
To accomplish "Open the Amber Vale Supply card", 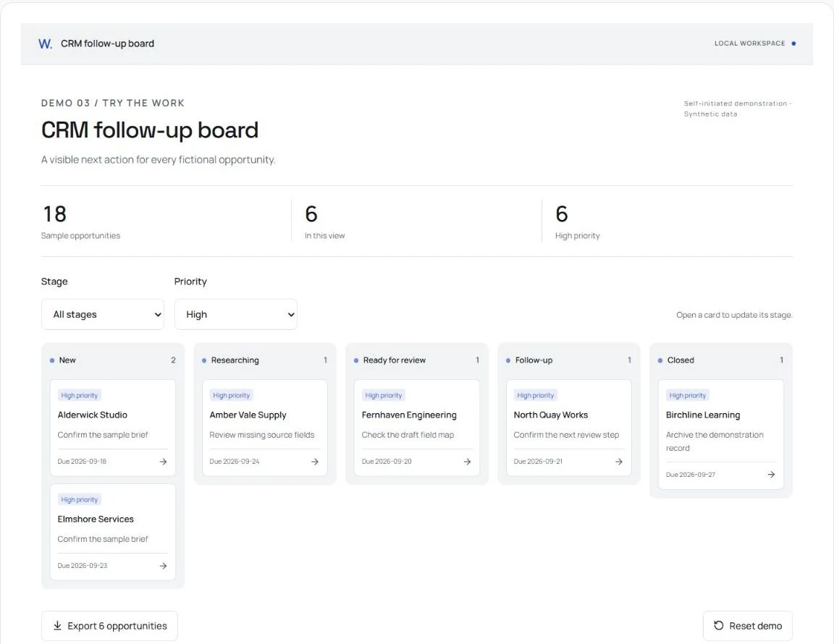I will (x=265, y=428).
